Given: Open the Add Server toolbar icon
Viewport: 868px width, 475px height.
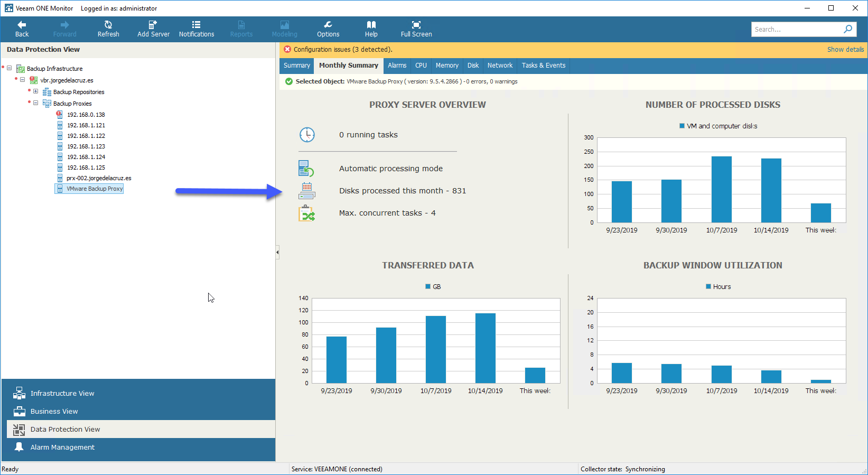Looking at the screenshot, I should [153, 25].
